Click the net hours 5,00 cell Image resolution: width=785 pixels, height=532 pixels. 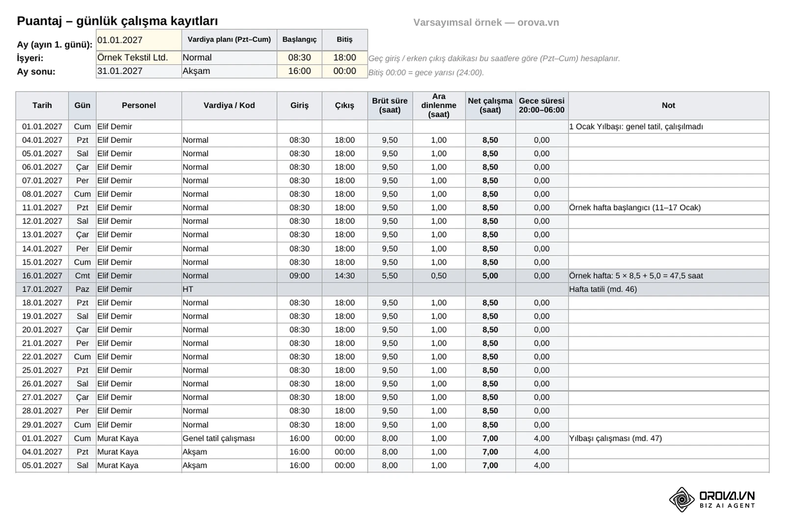(x=490, y=276)
